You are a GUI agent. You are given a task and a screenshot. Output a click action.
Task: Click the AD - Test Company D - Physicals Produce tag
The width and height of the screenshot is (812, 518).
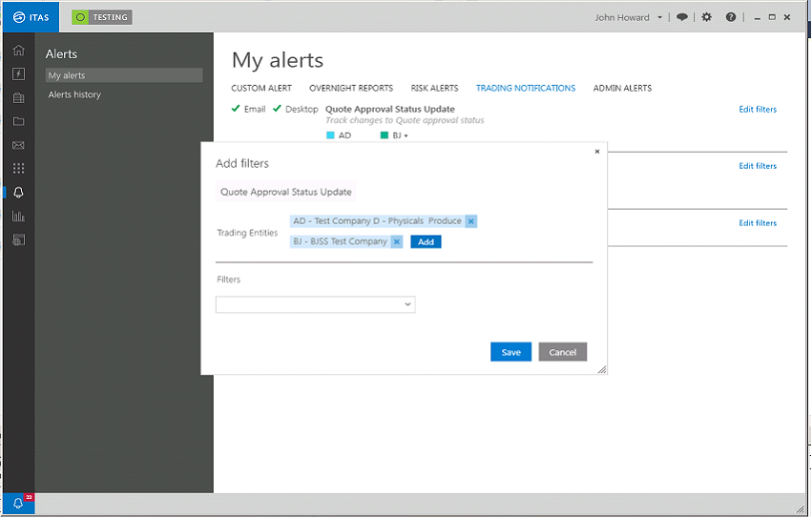click(377, 221)
